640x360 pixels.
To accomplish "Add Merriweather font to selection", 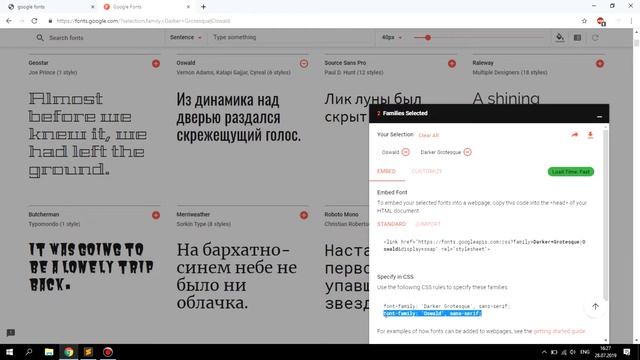I will (x=304, y=215).
